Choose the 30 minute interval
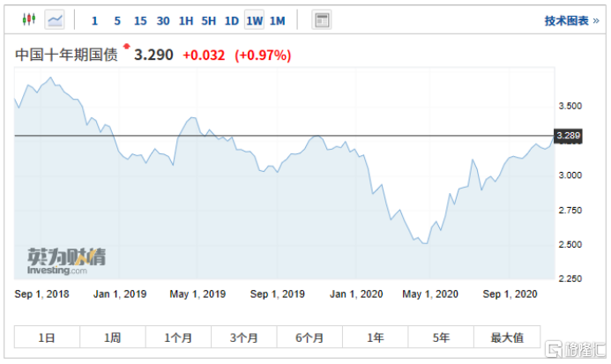Viewport: 611px width, 364px height. tap(163, 20)
